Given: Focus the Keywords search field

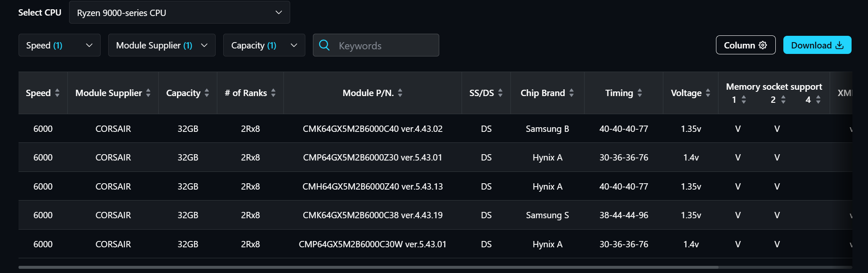Looking at the screenshot, I should (385, 45).
